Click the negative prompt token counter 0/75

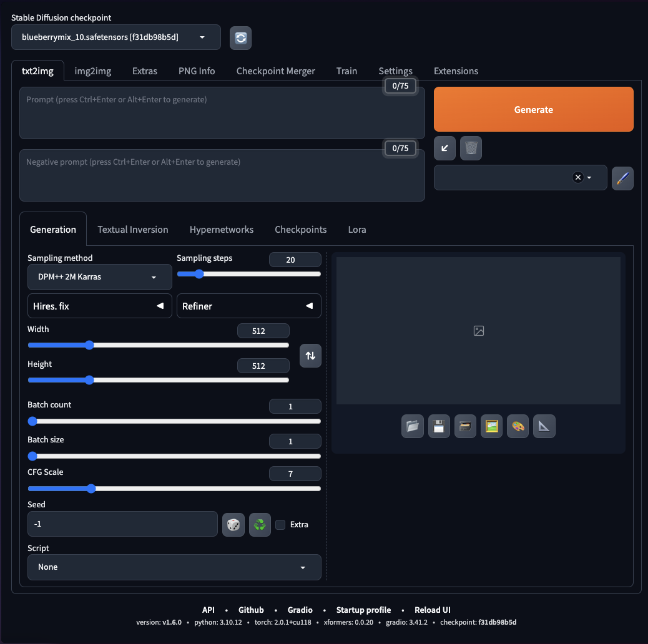[x=400, y=149]
